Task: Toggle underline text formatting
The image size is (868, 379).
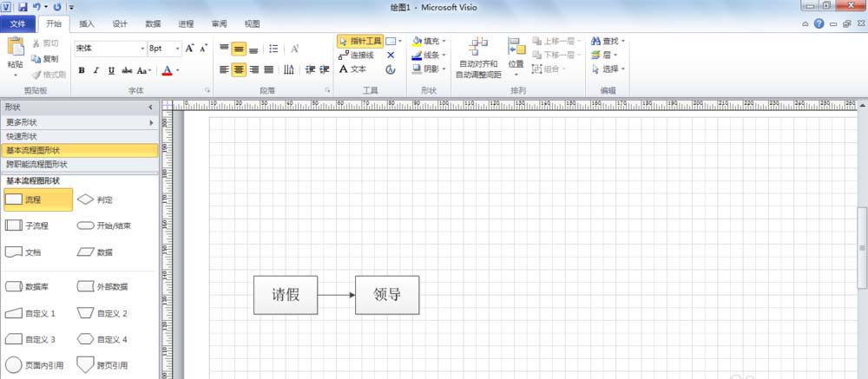Action: (111, 70)
